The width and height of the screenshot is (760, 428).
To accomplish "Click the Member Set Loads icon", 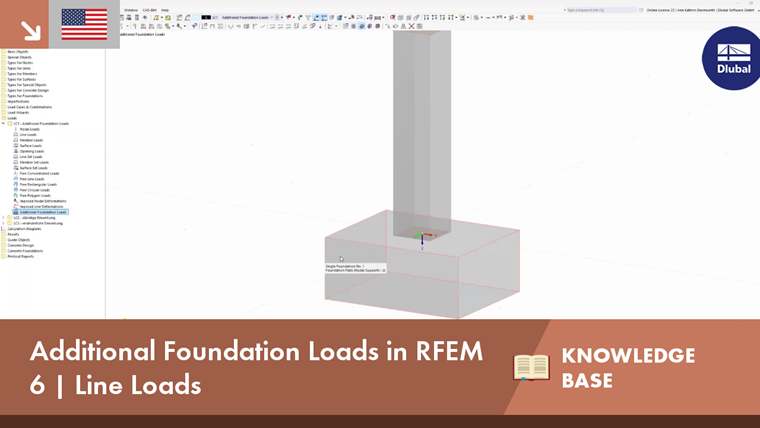I will [16, 162].
